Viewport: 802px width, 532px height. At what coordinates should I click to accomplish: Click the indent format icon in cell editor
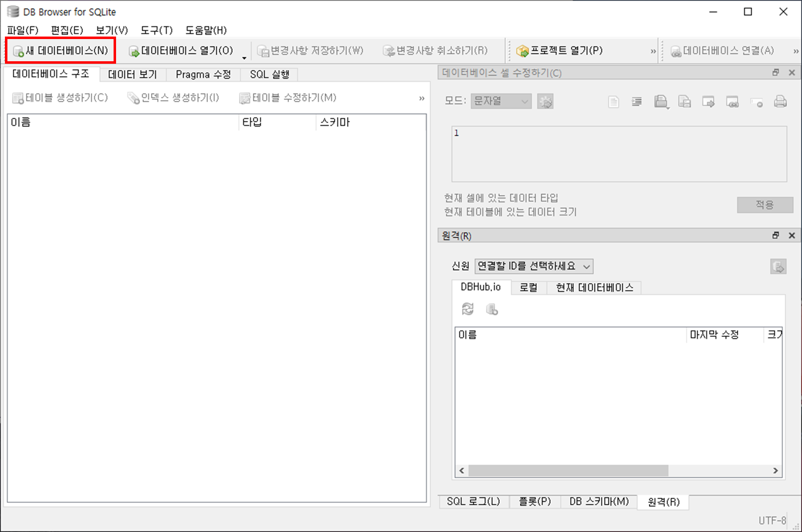tap(637, 102)
